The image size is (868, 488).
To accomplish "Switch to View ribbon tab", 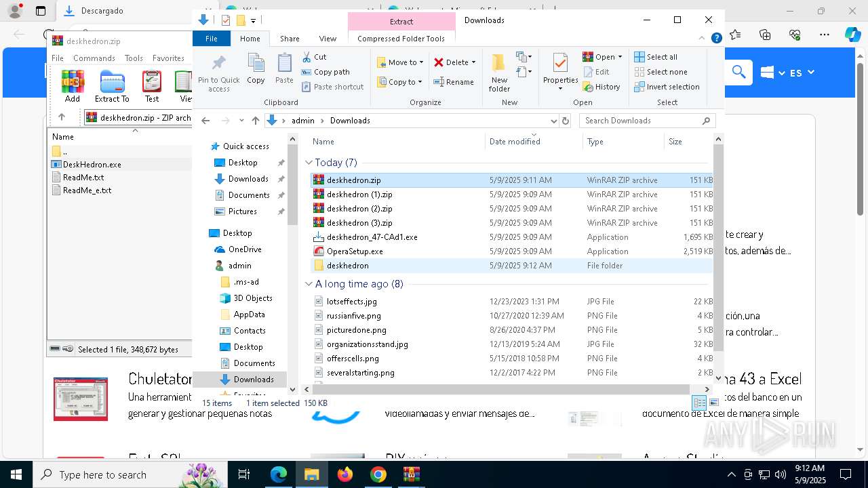I will [328, 39].
